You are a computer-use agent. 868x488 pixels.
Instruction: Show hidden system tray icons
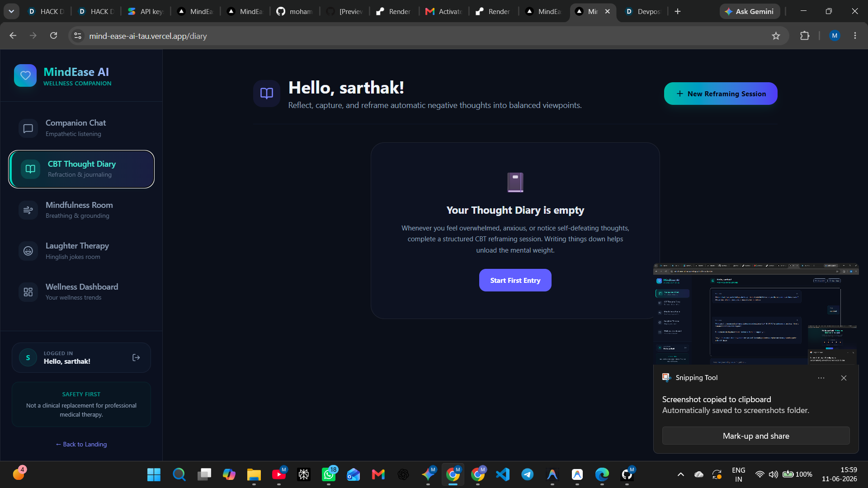coord(680,474)
